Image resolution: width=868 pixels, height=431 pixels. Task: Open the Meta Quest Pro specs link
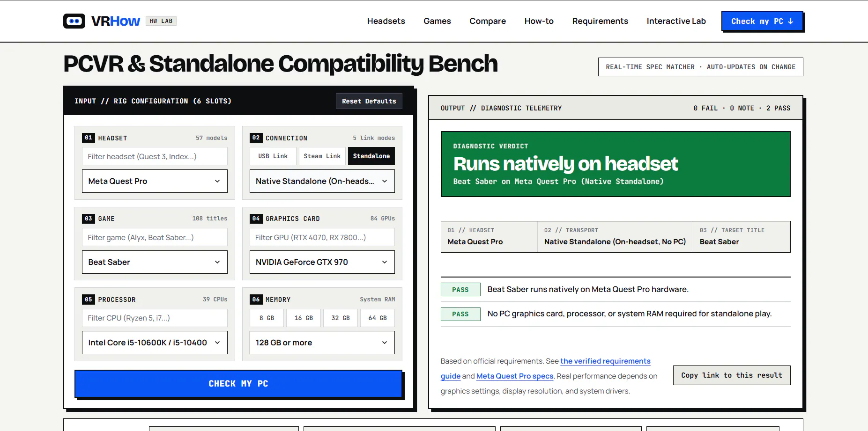click(x=515, y=376)
